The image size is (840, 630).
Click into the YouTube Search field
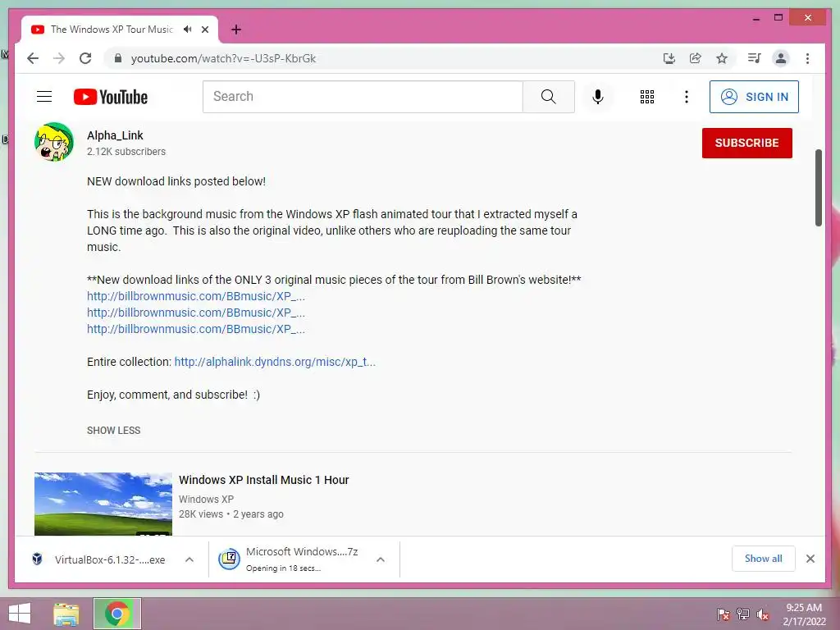coord(363,97)
